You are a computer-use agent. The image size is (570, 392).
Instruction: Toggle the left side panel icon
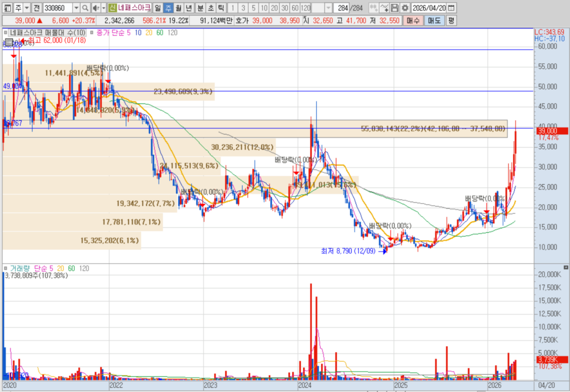coord(7,8)
